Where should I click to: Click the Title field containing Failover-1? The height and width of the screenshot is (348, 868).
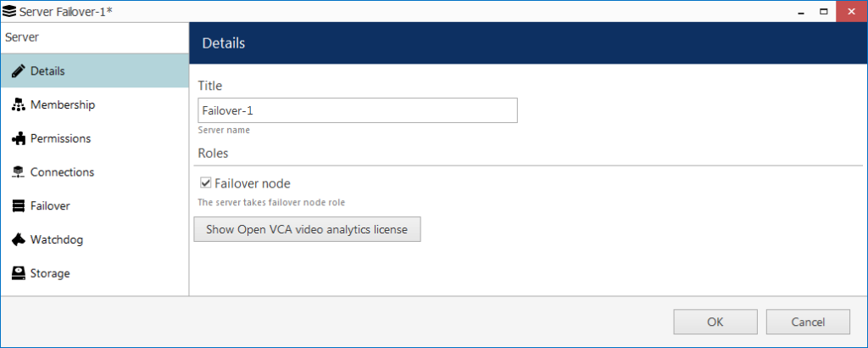coord(358,110)
